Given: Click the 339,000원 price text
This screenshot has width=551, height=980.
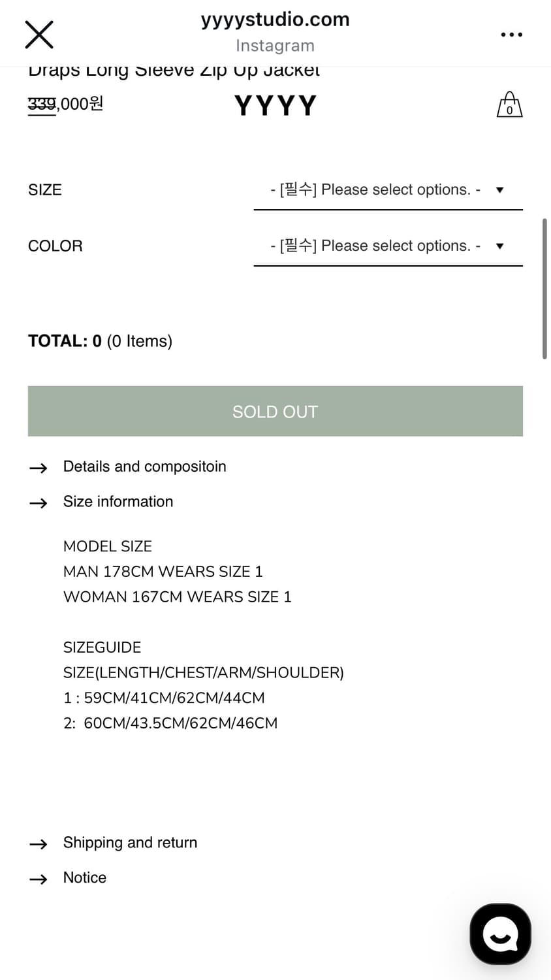Looking at the screenshot, I should [65, 104].
